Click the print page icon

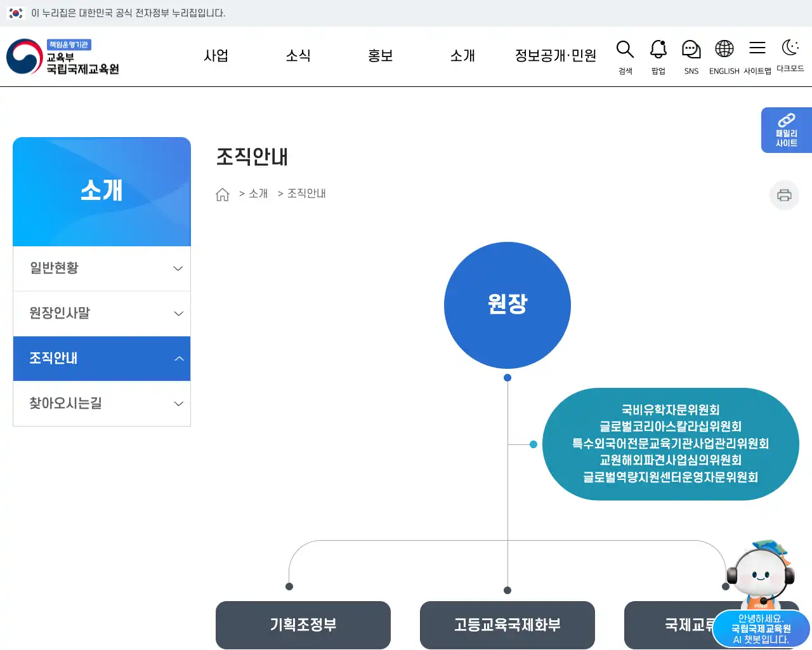[x=784, y=195]
